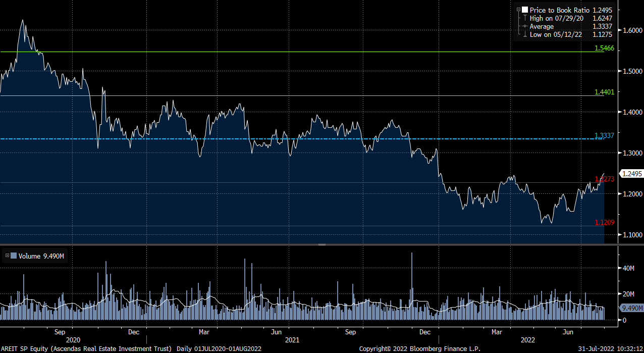Click the 1.4000 y-axis tick label
The image size is (644, 353).
(632, 112)
